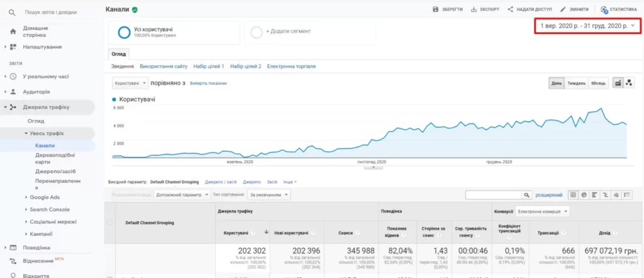Select the Тиждень (Week) interval toggle

coord(577,84)
